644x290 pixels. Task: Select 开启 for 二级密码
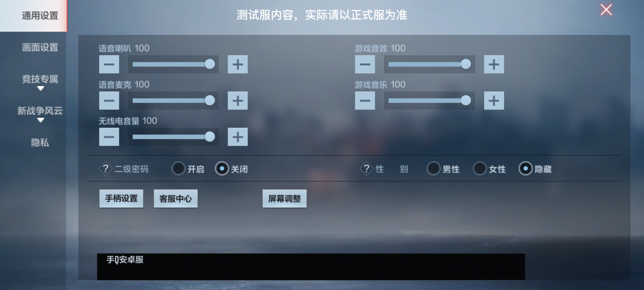click(178, 169)
